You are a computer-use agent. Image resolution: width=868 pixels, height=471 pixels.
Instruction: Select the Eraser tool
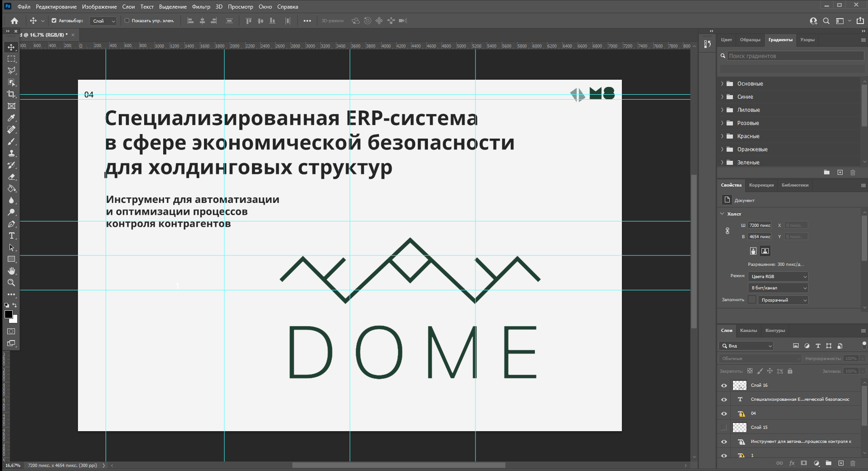point(11,177)
